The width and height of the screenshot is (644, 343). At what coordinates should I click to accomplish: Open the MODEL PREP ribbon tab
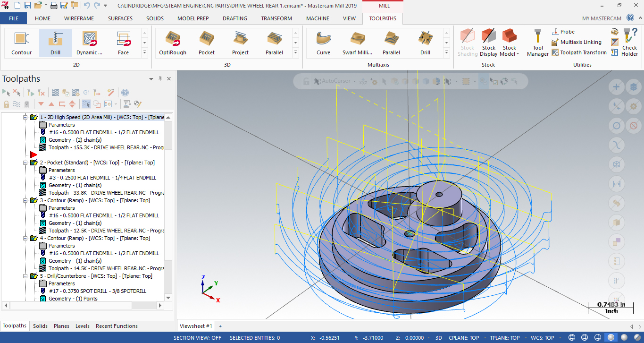(193, 18)
